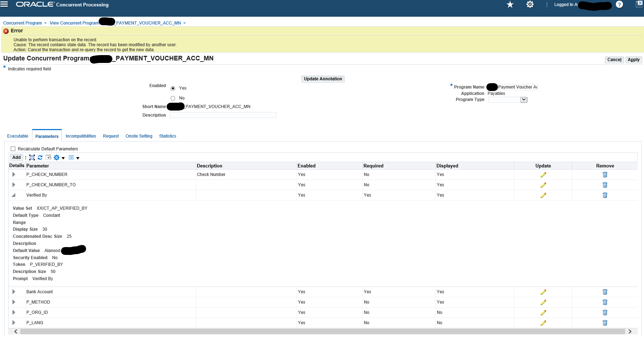Go to Concurrent Program breadcrumb
Screen dimensions: 644x337
[22, 23]
